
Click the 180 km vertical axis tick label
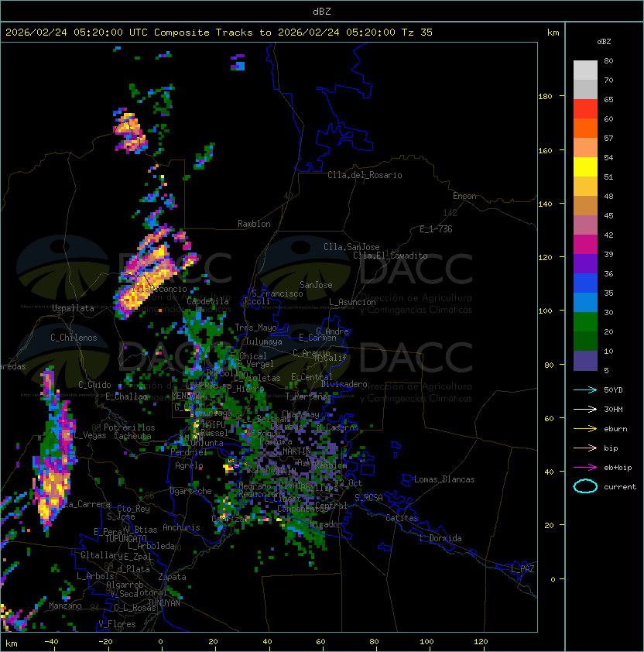[x=545, y=97]
